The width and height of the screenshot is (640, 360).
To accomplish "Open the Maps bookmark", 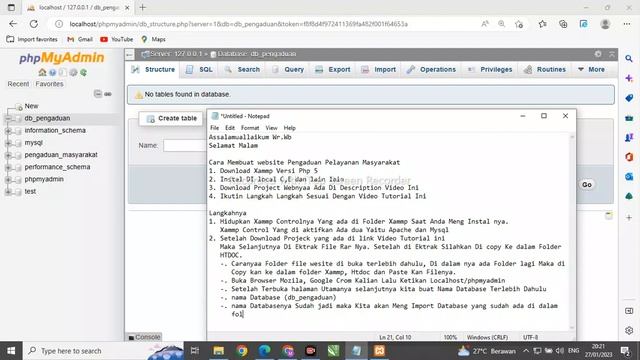I will coord(153,39).
